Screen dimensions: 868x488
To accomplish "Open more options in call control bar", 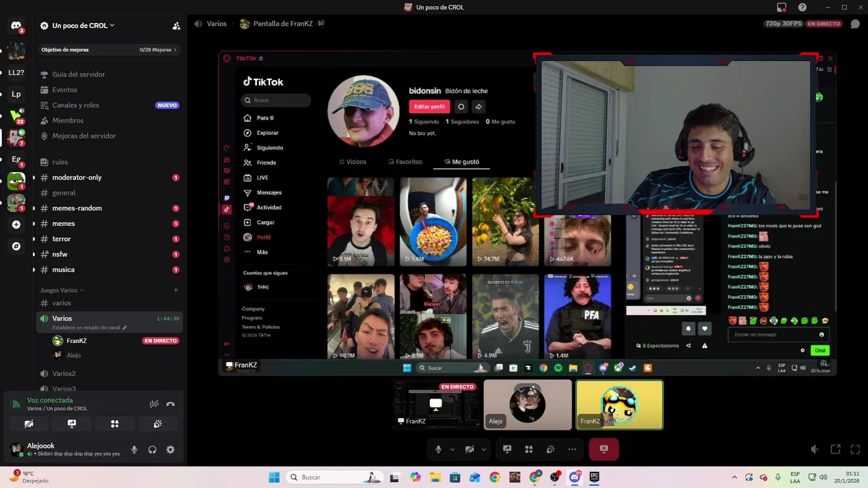I will coord(572,449).
